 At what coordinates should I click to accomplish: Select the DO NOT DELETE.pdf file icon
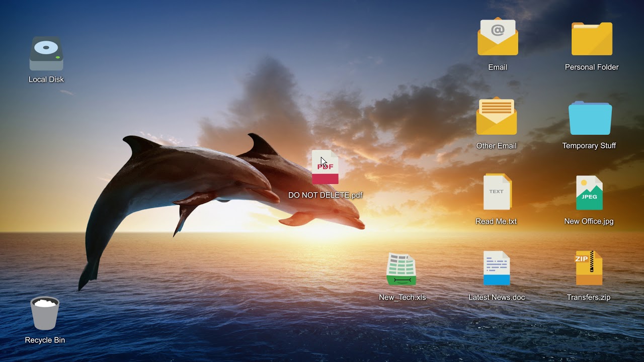pos(325,167)
